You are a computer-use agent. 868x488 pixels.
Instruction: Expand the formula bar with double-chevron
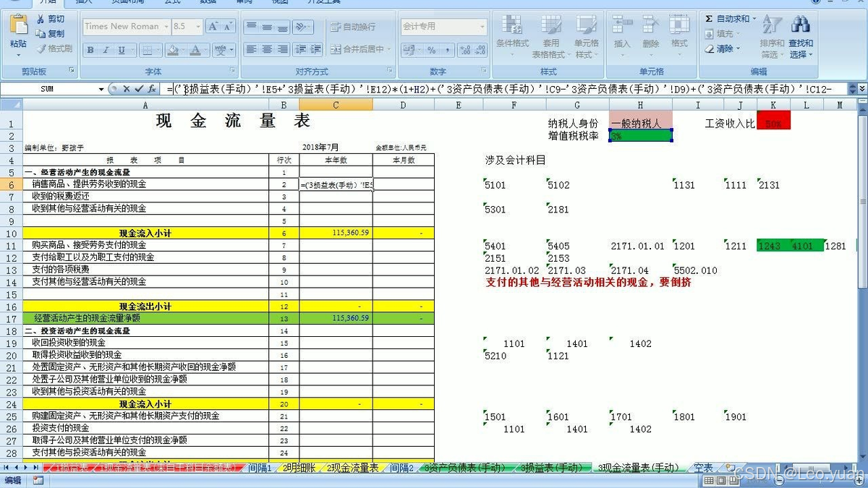click(x=862, y=89)
